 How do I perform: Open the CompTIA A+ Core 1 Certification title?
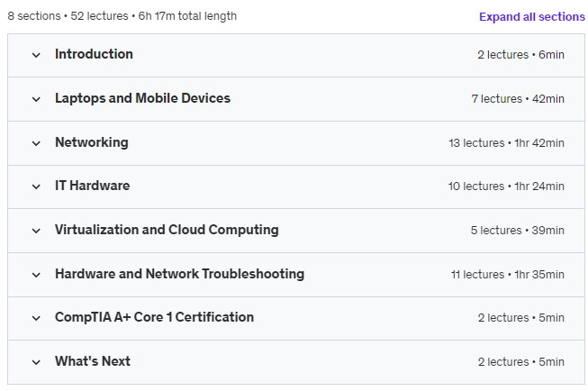click(155, 317)
